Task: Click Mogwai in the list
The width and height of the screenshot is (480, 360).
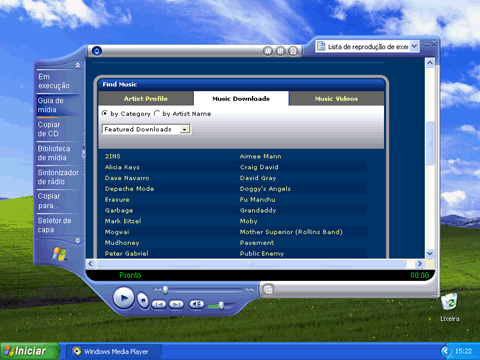Action: 117,232
